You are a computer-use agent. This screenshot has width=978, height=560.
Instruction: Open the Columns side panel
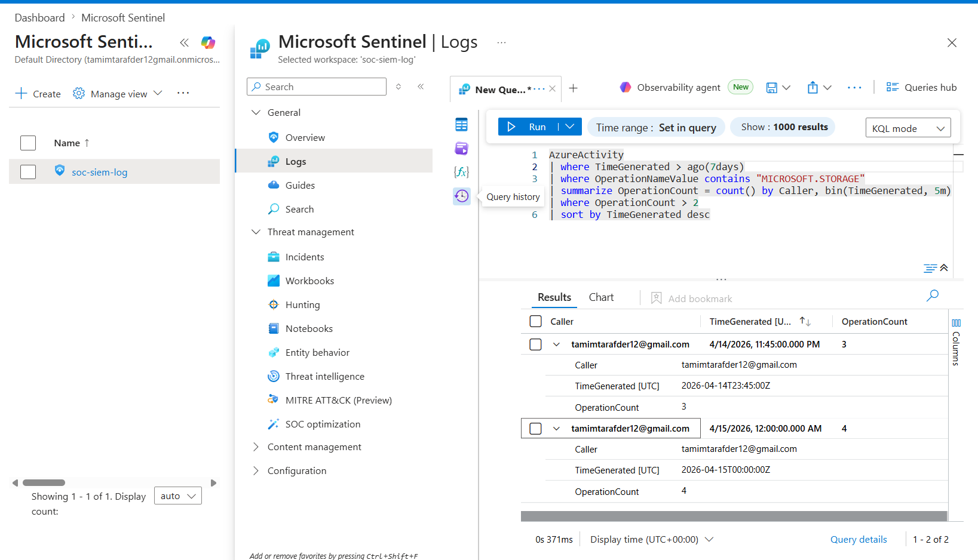(x=956, y=343)
